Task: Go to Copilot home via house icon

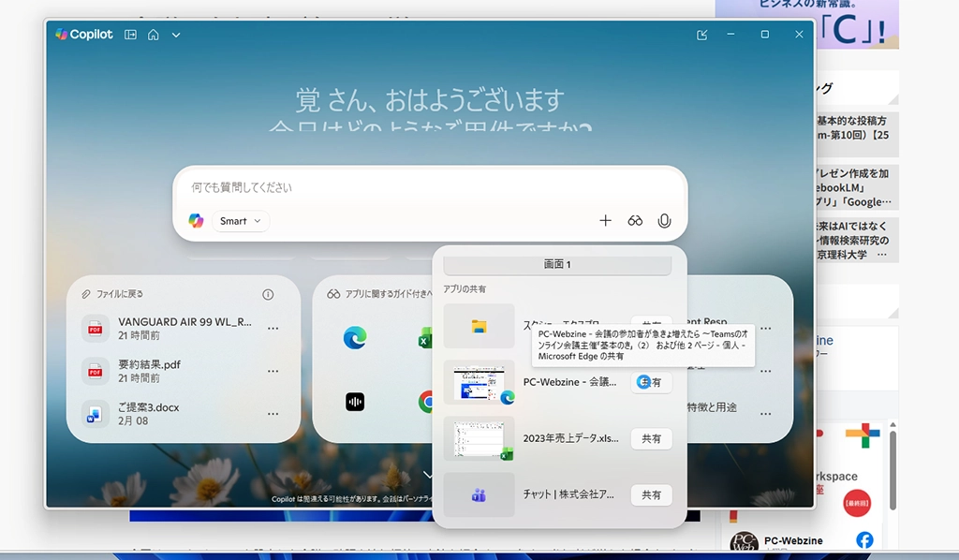Action: 153,35
